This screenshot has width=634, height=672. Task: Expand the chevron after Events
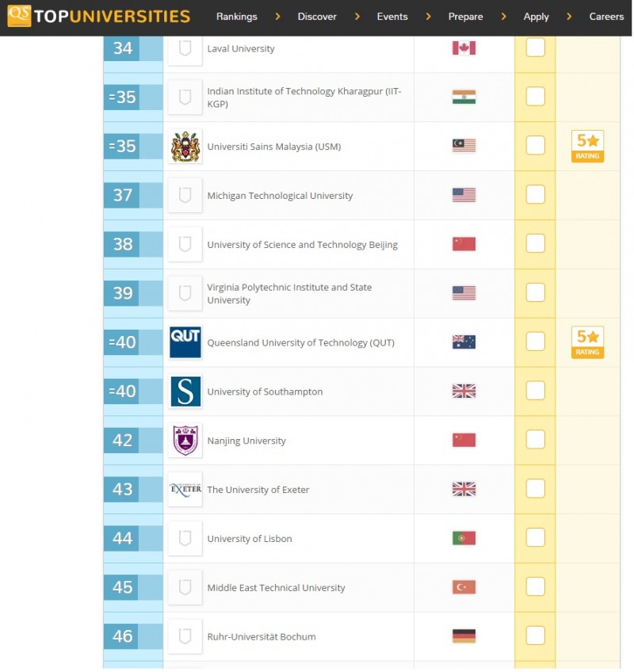[428, 17]
